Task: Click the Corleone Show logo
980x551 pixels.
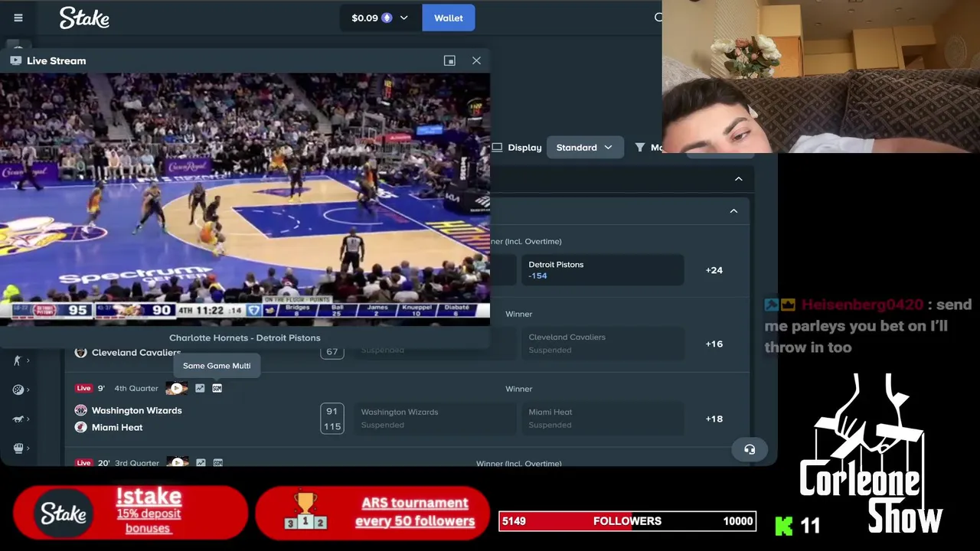Action: coord(872,454)
